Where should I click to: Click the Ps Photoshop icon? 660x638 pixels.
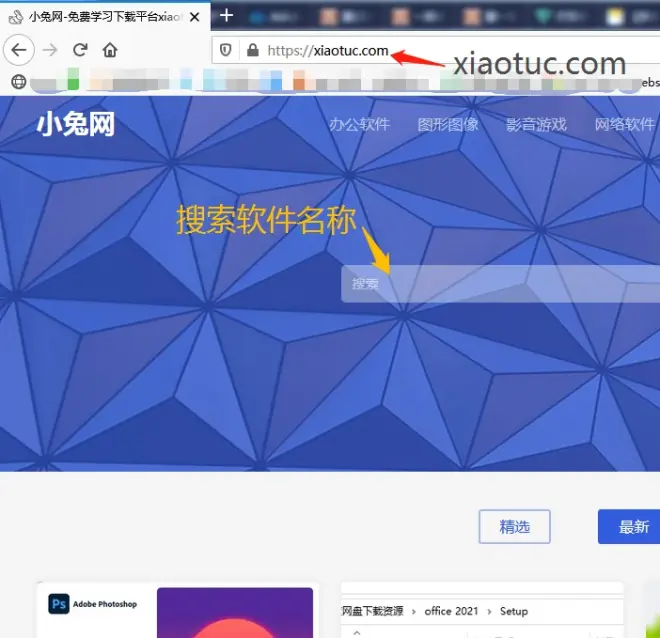tap(59, 604)
